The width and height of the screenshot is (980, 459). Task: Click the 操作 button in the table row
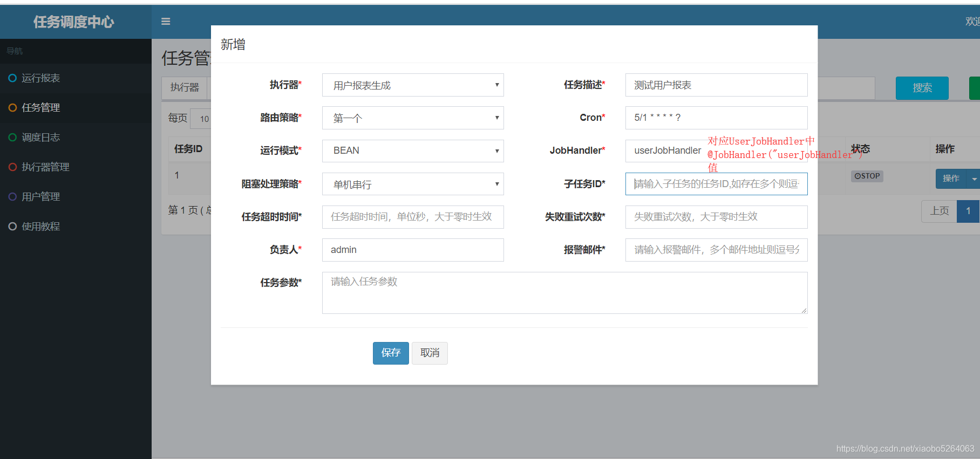(951, 179)
